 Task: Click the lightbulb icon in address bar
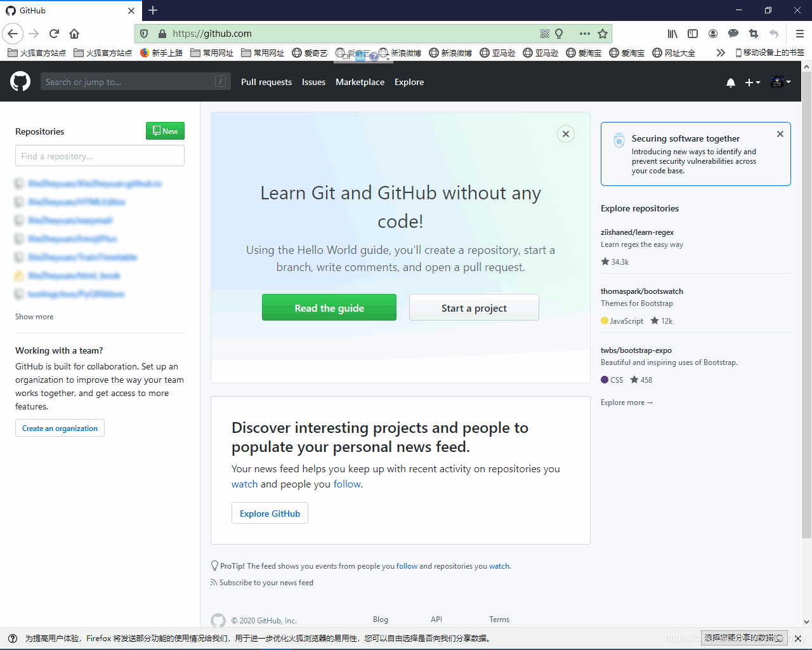pos(559,34)
